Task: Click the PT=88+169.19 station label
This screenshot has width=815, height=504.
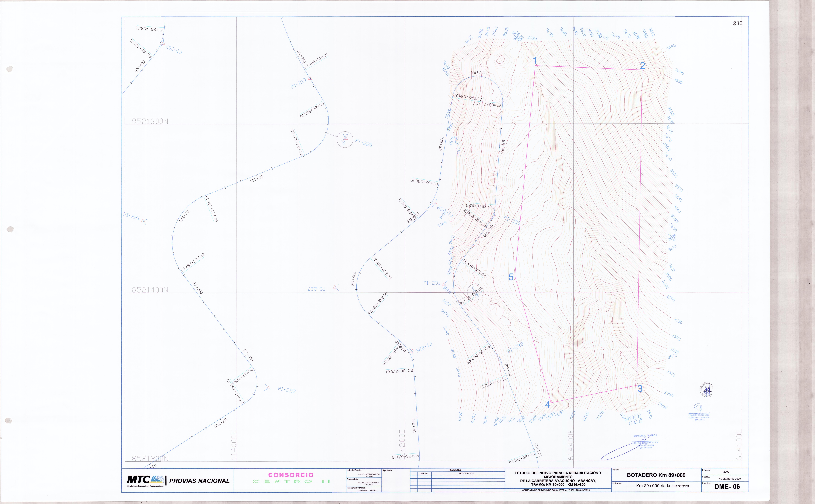Action: tap(405, 457)
